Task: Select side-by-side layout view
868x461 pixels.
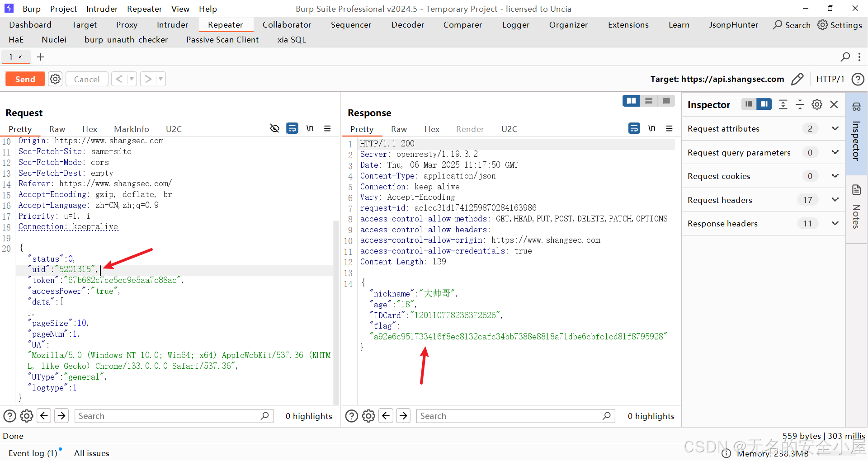Action: point(631,101)
